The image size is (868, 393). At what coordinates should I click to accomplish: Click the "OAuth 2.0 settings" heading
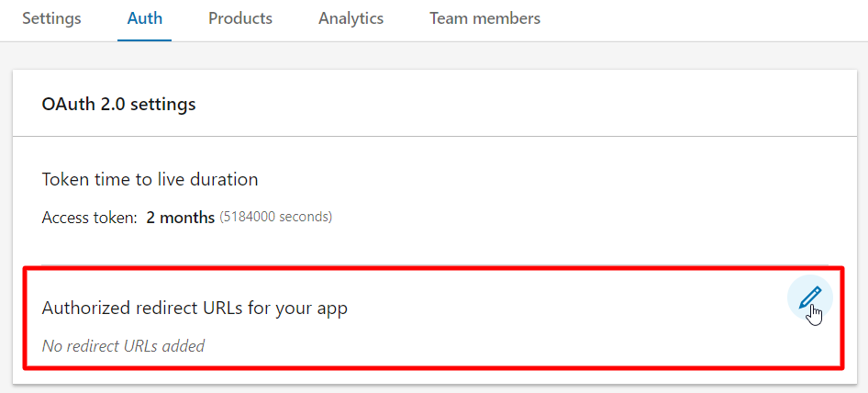click(x=118, y=104)
